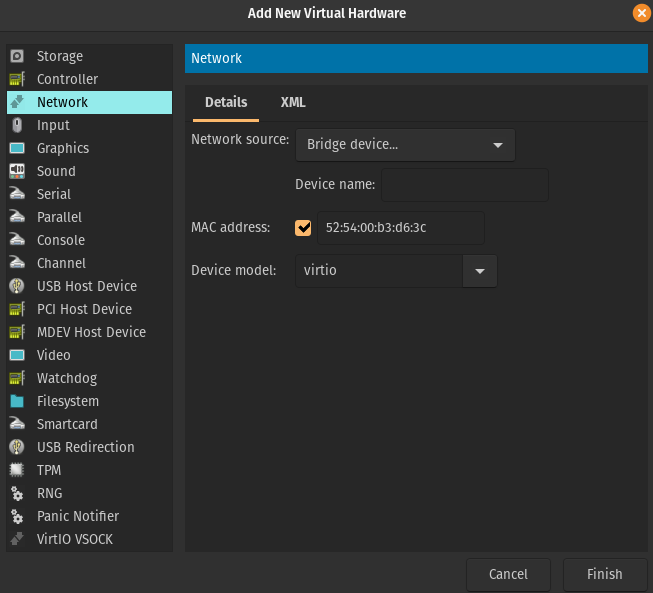Select the Storage disk icon

tap(17, 56)
